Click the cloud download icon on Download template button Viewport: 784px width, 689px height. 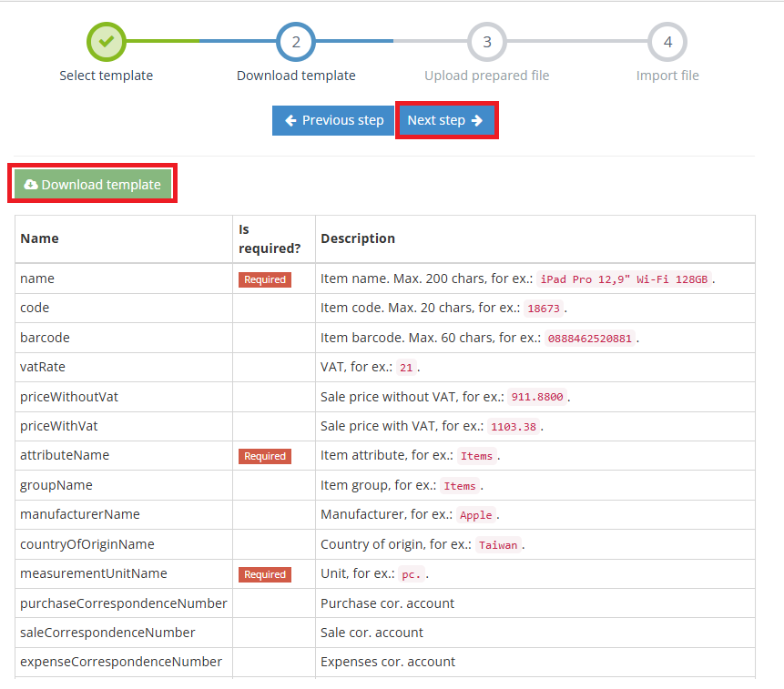(x=31, y=183)
